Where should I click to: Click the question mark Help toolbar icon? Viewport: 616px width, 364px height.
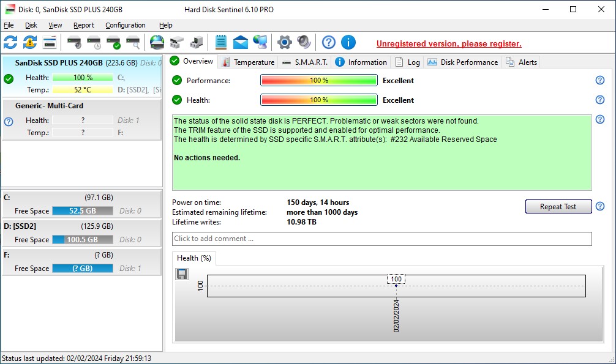click(328, 42)
